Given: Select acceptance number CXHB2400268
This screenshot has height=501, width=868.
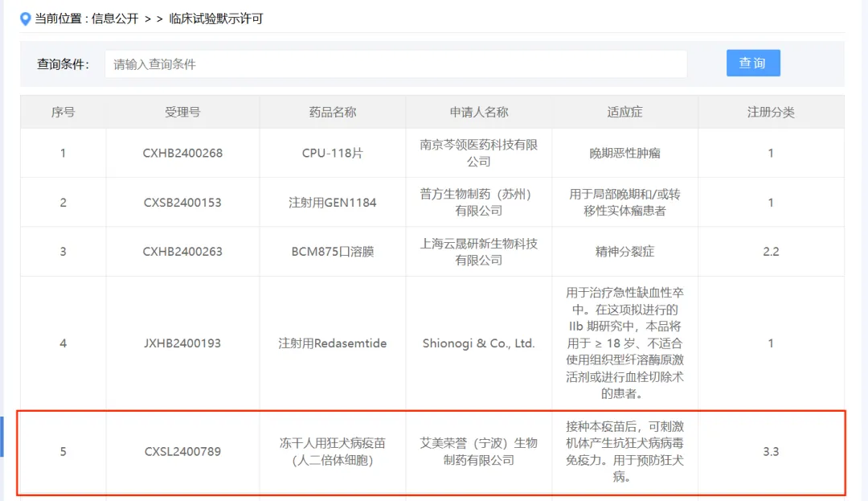Looking at the screenshot, I should [182, 153].
